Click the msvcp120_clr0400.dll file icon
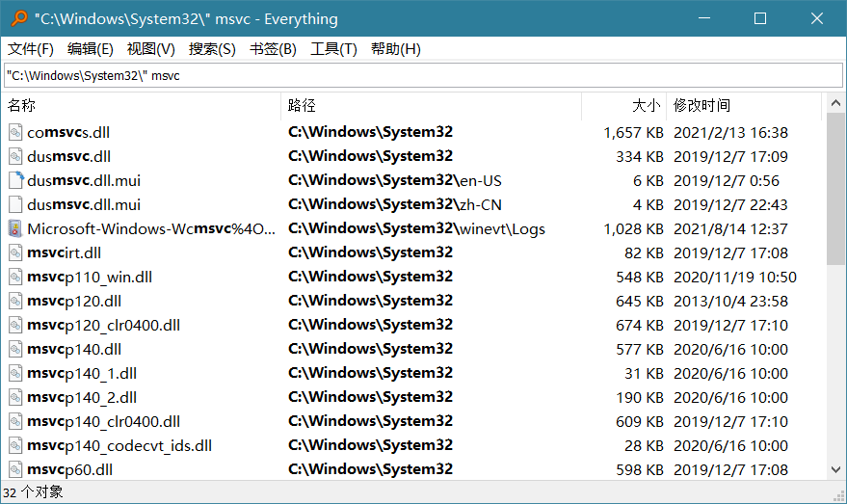 [15, 325]
